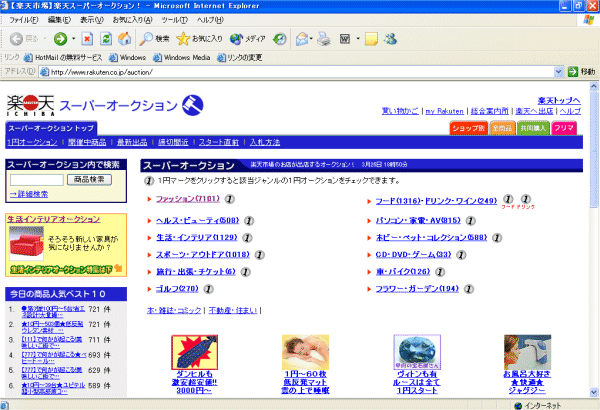Open the Edit button dropdown arrow
Image resolution: width=600 pixels, height=410 pixels.
(358, 39)
